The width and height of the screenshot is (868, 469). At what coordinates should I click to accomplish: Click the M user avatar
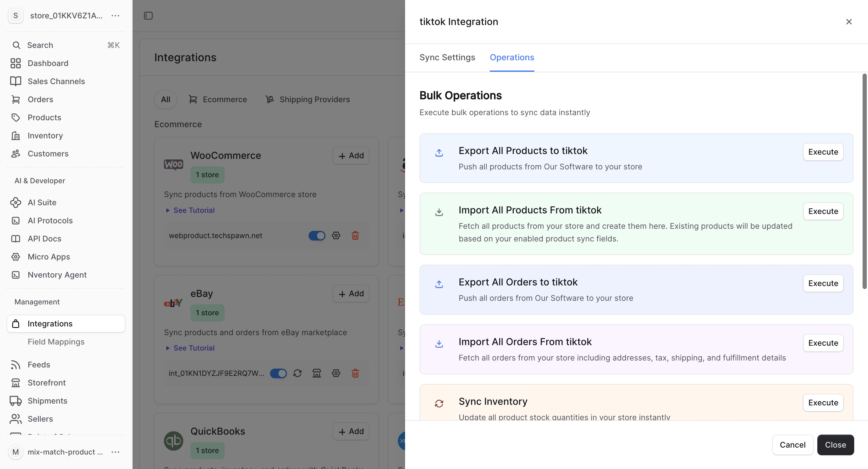tap(15, 452)
